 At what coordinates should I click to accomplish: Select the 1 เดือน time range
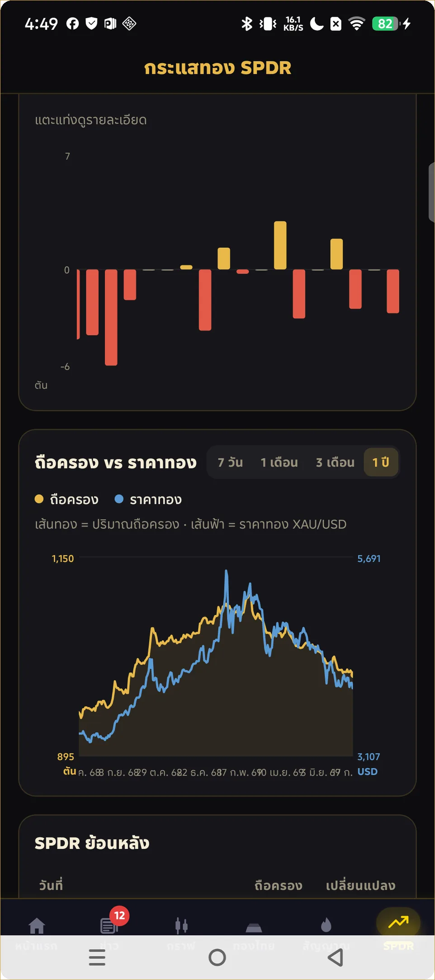point(279,462)
